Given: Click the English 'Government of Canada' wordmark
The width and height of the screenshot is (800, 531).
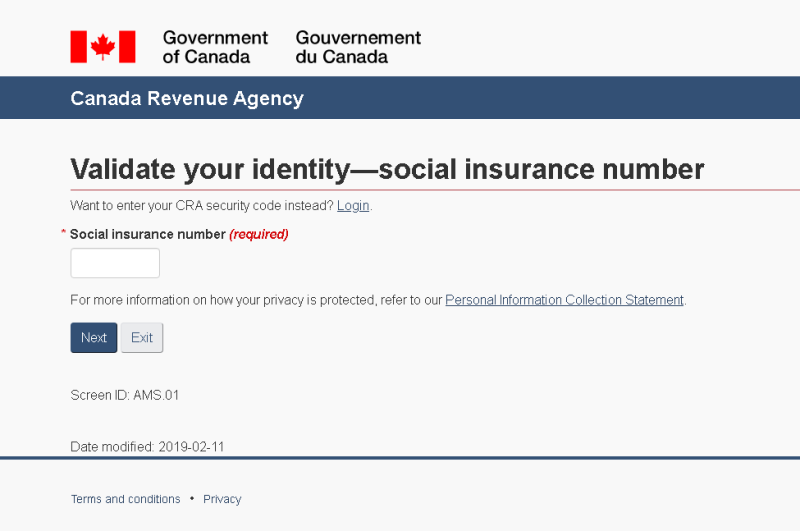Looking at the screenshot, I should click(215, 47).
